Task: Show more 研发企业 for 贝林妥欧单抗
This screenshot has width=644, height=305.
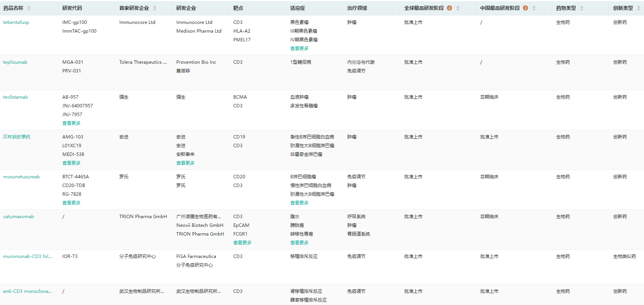Action: click(185, 163)
